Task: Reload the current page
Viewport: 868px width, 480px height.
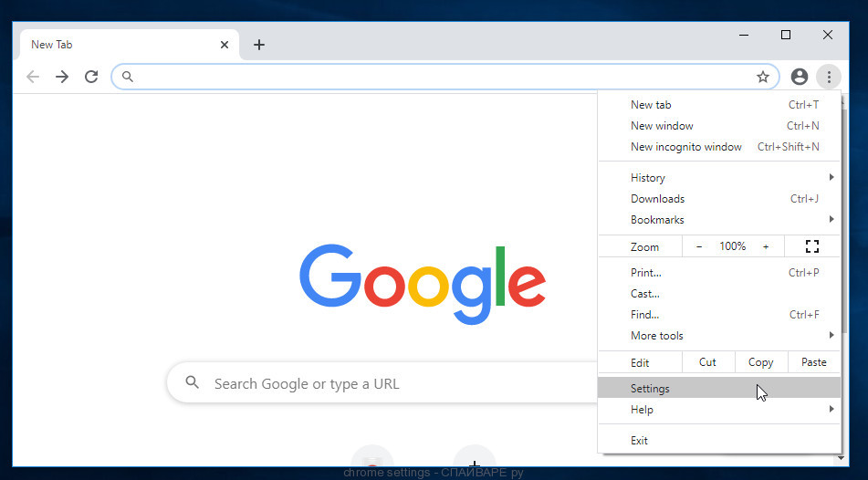Action: 91,77
